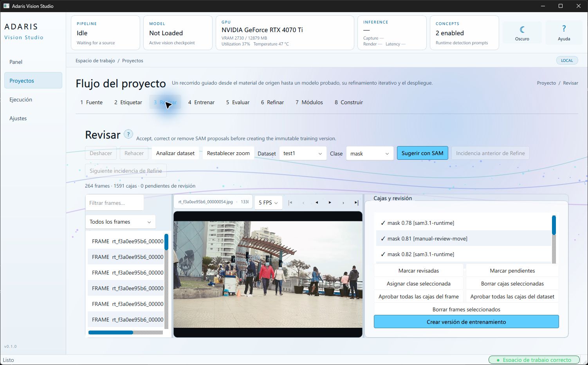Play frames backward with the solid left triangle

click(317, 202)
